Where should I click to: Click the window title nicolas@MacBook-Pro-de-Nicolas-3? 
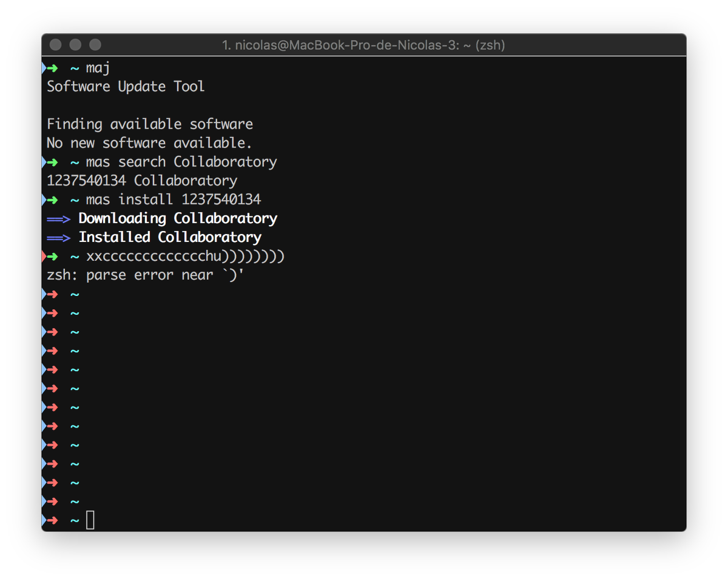(363, 45)
